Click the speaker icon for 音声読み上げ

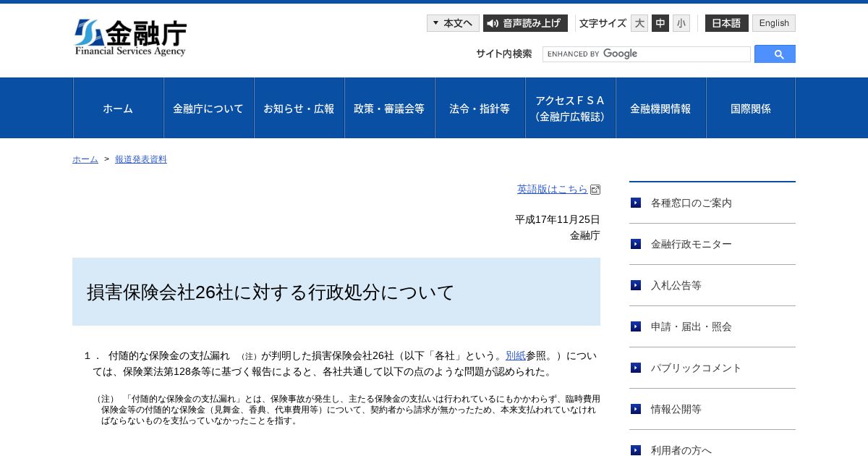493,23
